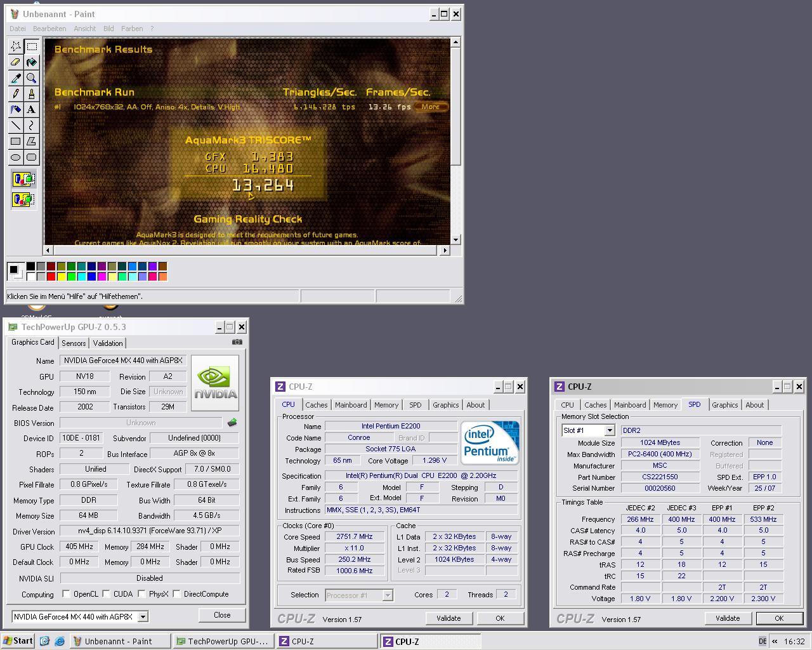Viewport: 812px width, 650px height.
Task: Click the Close button in GPU-Z
Action: pyautogui.click(x=222, y=615)
